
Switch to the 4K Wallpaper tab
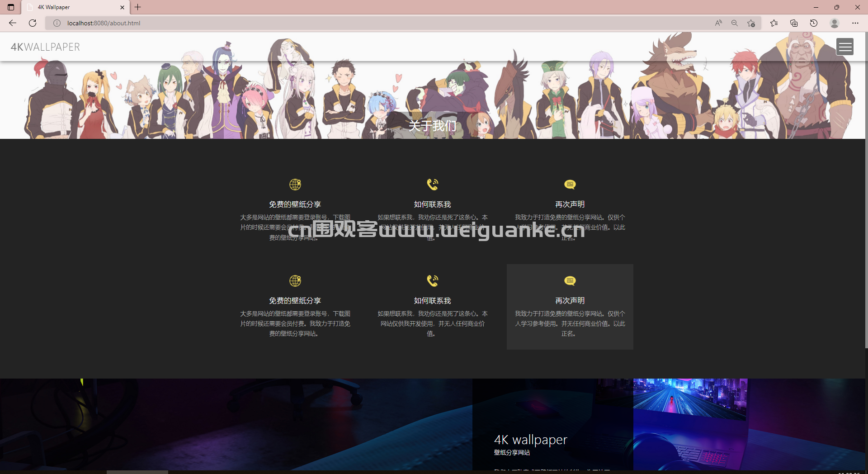(x=75, y=7)
